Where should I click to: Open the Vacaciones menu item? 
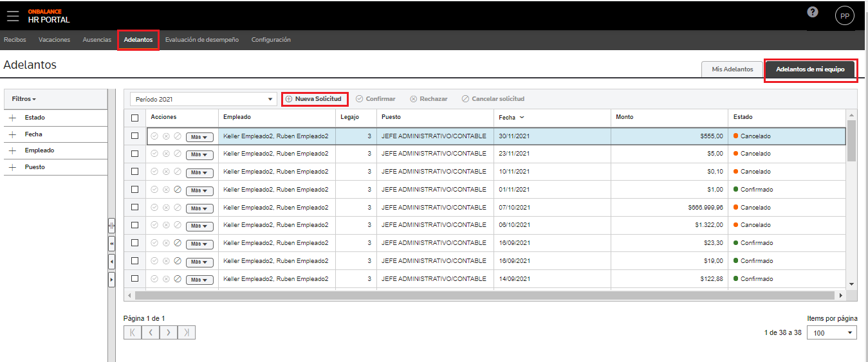54,40
